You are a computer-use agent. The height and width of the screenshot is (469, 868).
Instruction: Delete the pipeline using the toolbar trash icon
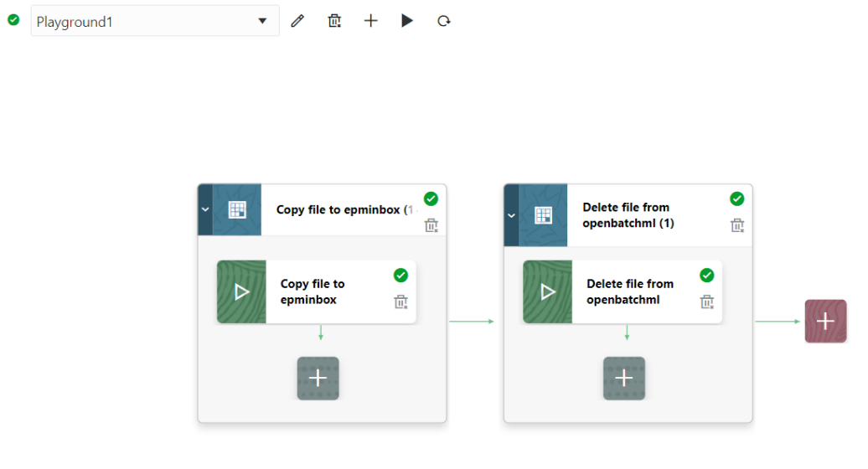point(334,21)
